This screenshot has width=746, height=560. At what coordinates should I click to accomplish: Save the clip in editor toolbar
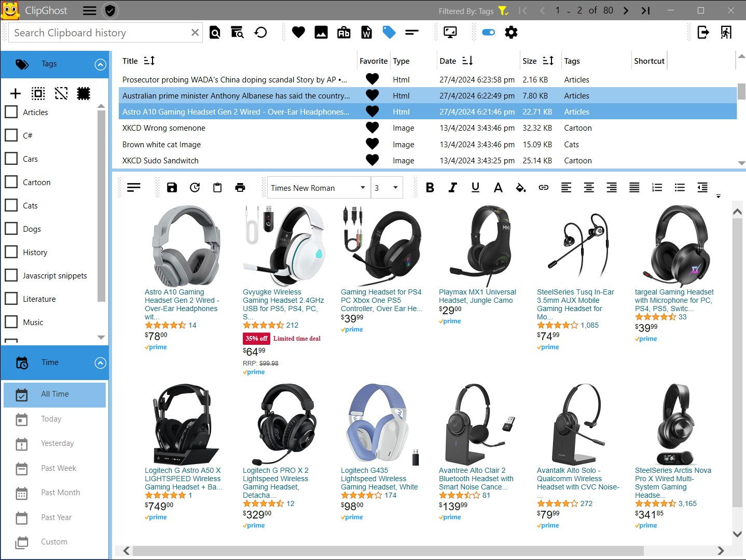172,188
